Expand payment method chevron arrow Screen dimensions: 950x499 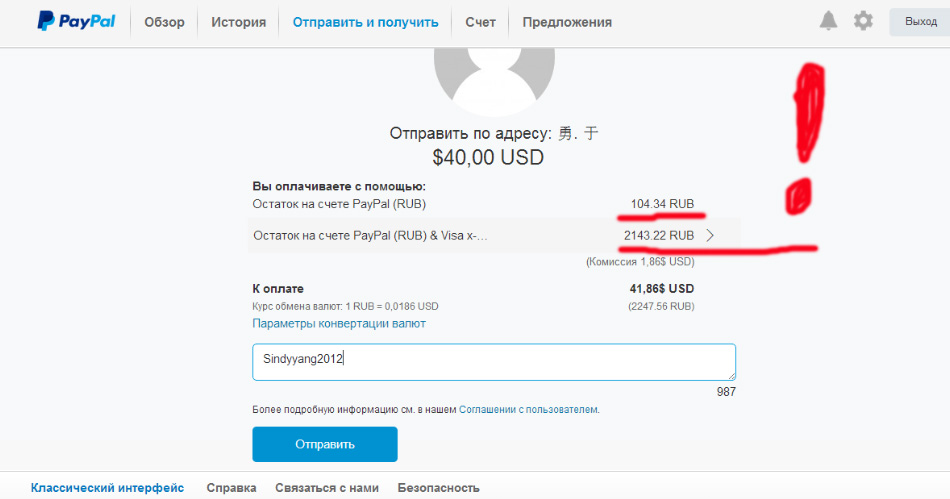pyautogui.click(x=710, y=236)
